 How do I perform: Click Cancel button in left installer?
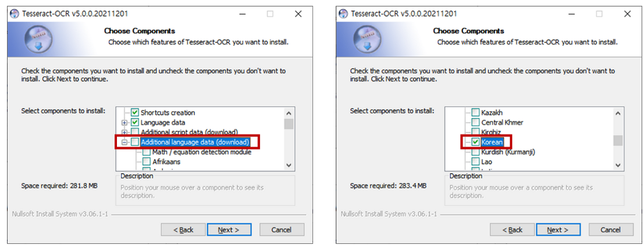tap(282, 229)
